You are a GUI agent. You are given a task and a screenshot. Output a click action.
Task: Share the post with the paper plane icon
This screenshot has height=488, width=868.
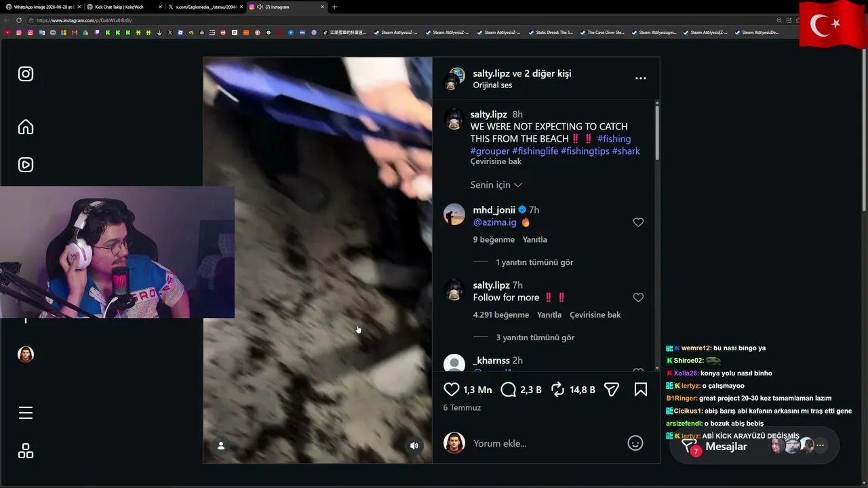click(611, 390)
